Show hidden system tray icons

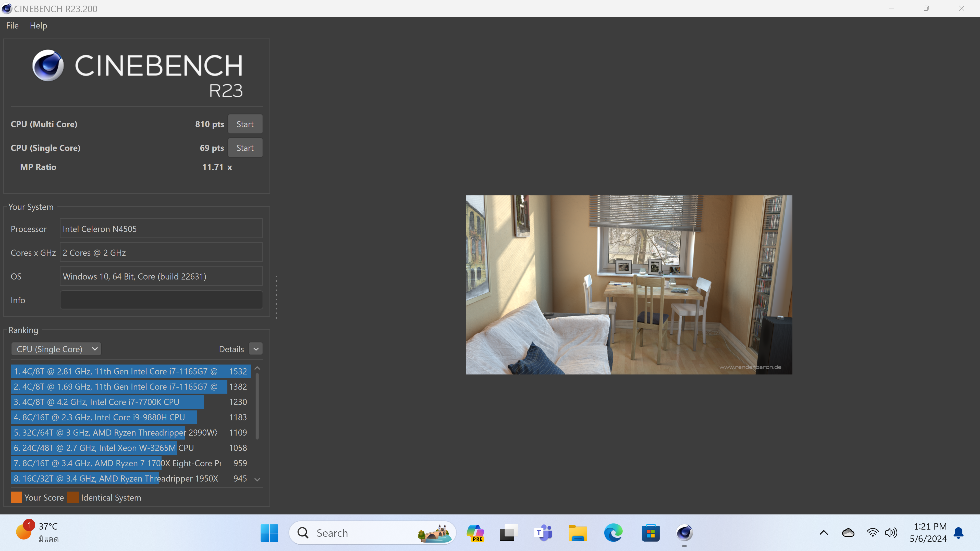[824, 533]
